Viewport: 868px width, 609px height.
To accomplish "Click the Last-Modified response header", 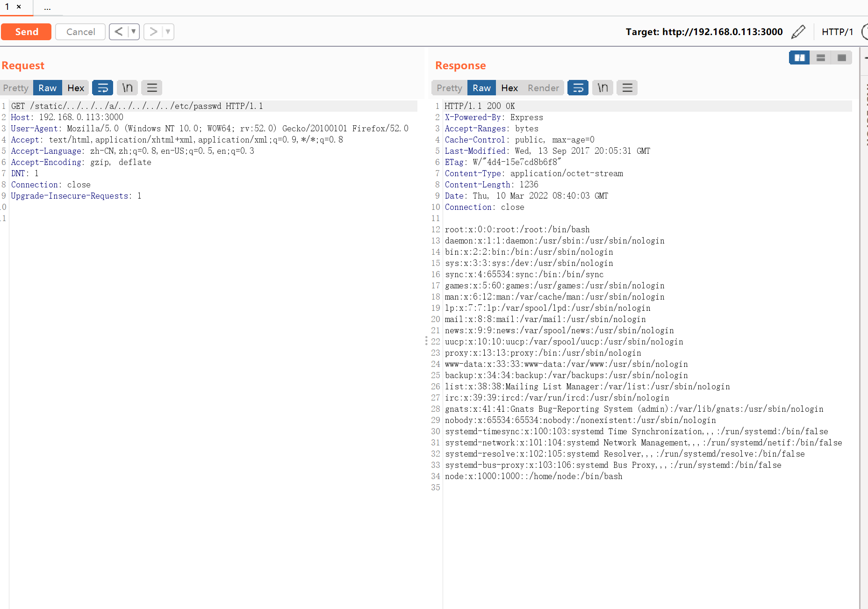I will coord(547,151).
